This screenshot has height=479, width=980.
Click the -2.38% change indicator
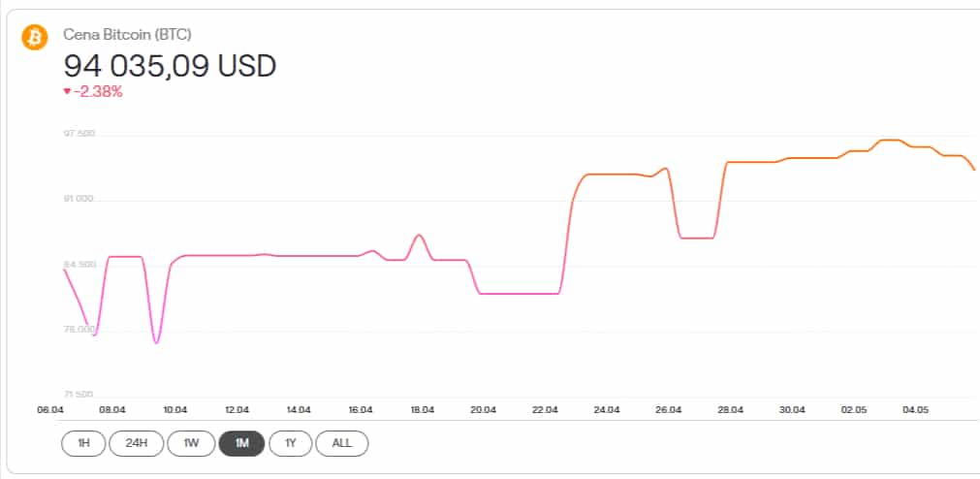pyautogui.click(x=98, y=92)
